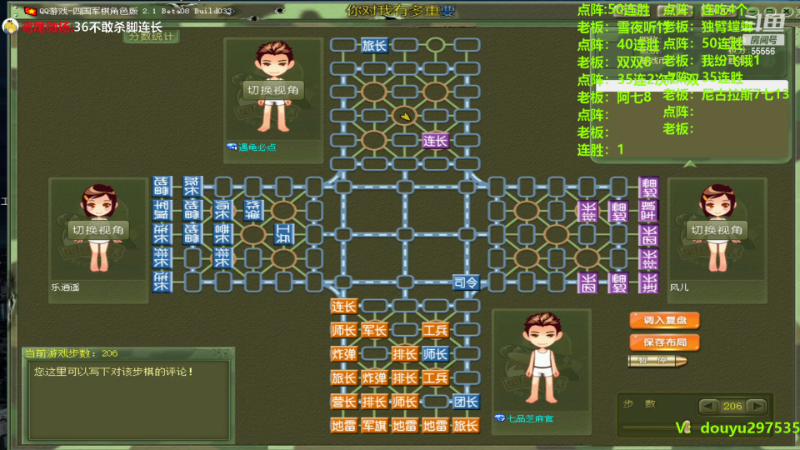Screen dimensions: 800x450
Task: Click top player 遇龟必点's avatar
Action: pos(273,87)
